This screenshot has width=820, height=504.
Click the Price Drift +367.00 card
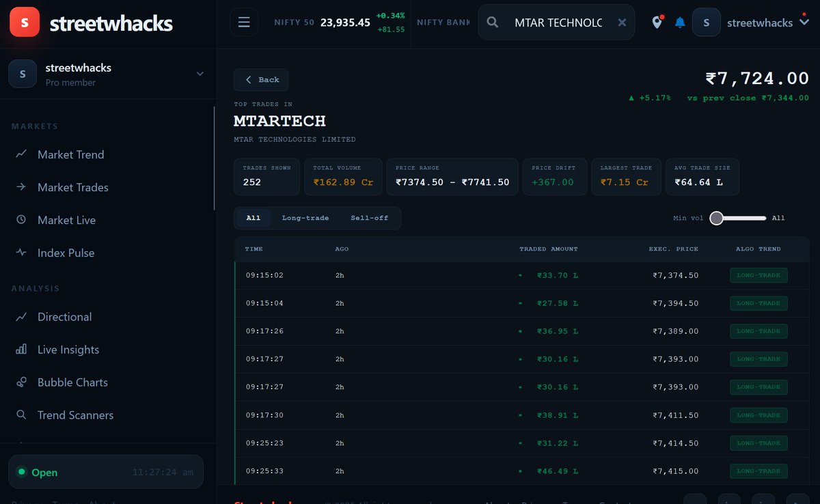pos(554,177)
